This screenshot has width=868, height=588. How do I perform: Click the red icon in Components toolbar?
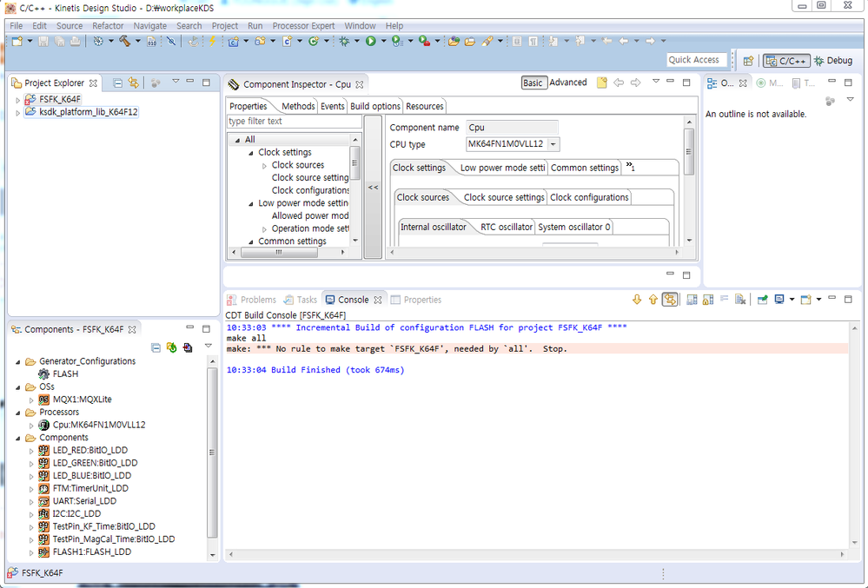(x=188, y=347)
